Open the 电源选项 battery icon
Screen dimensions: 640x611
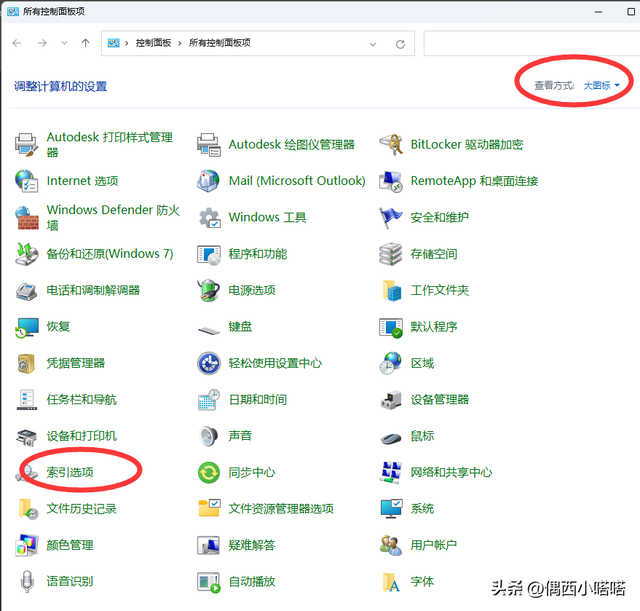tap(209, 290)
